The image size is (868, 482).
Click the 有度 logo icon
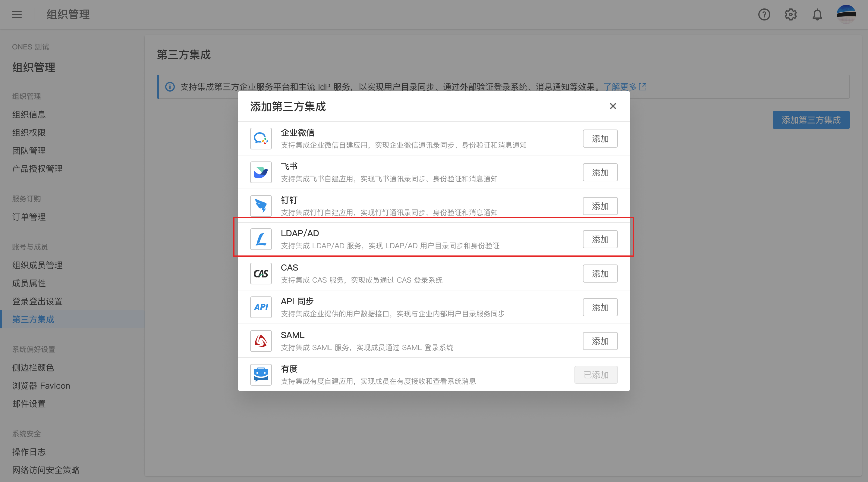tap(261, 374)
